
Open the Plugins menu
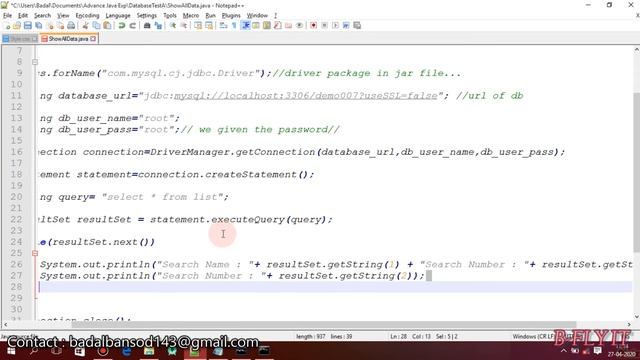[x=231, y=16]
